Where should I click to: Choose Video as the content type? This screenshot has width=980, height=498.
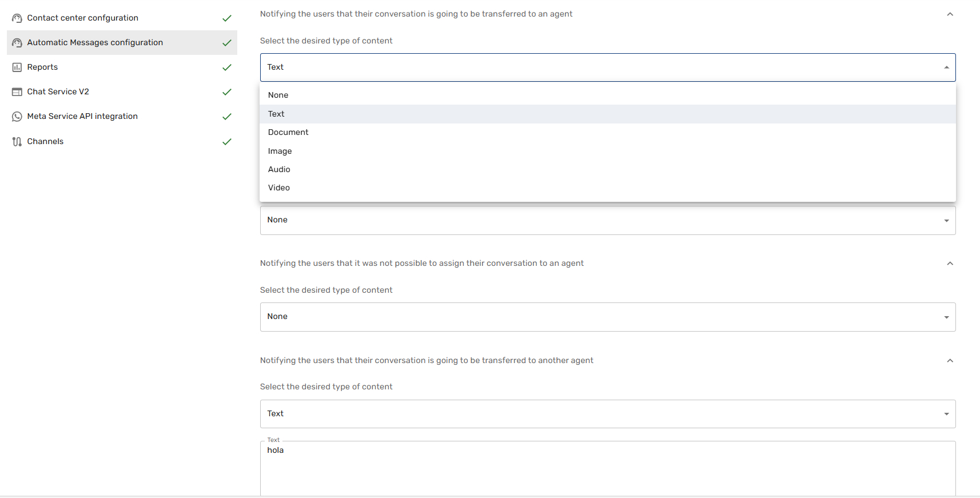coord(279,188)
